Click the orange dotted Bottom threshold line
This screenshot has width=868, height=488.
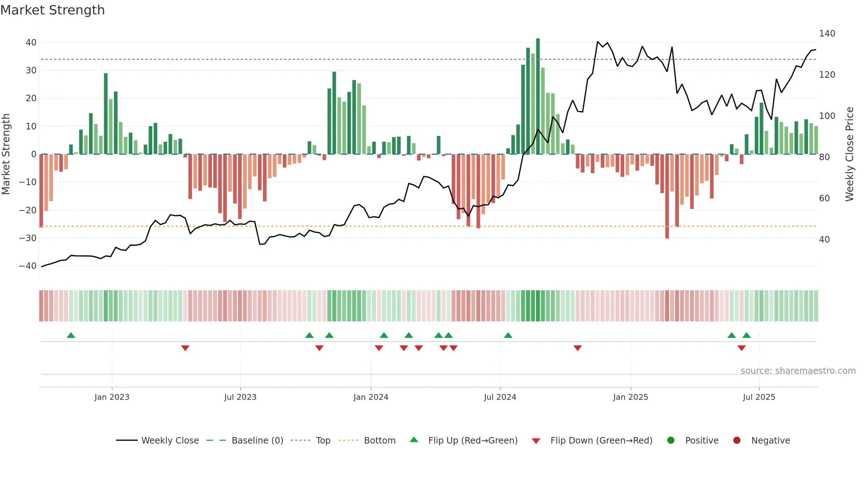coord(429,226)
